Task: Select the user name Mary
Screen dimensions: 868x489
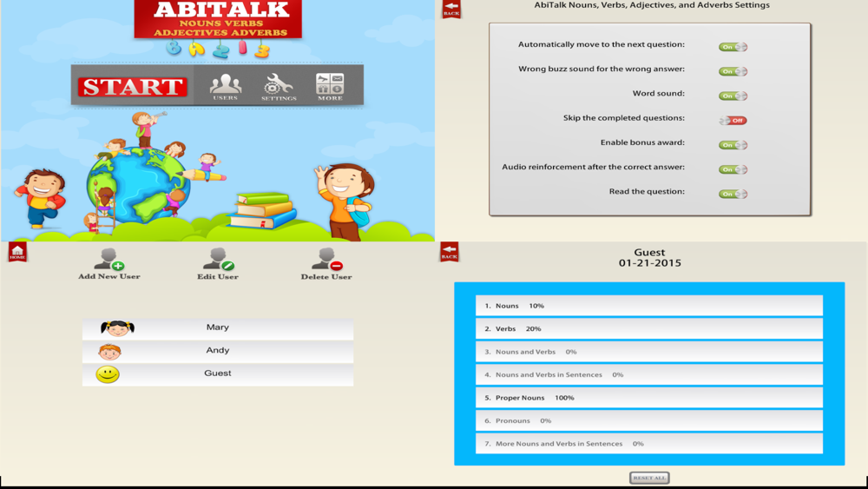Action: [x=218, y=327]
